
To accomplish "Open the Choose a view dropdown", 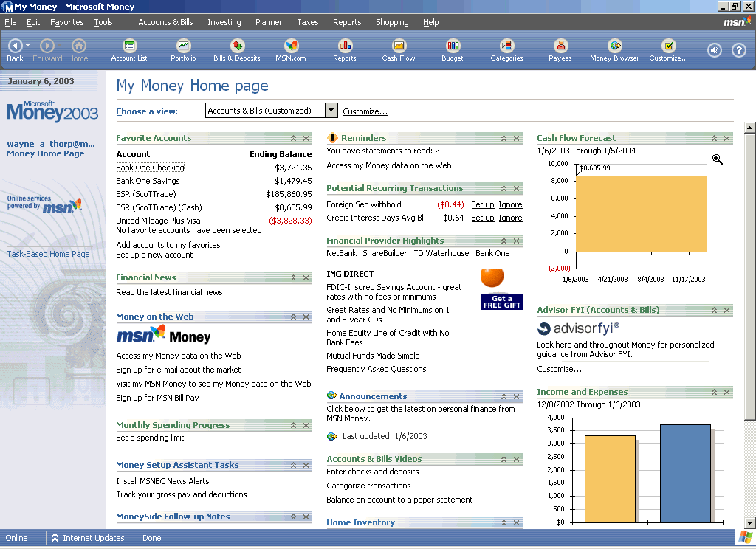I will 331,111.
